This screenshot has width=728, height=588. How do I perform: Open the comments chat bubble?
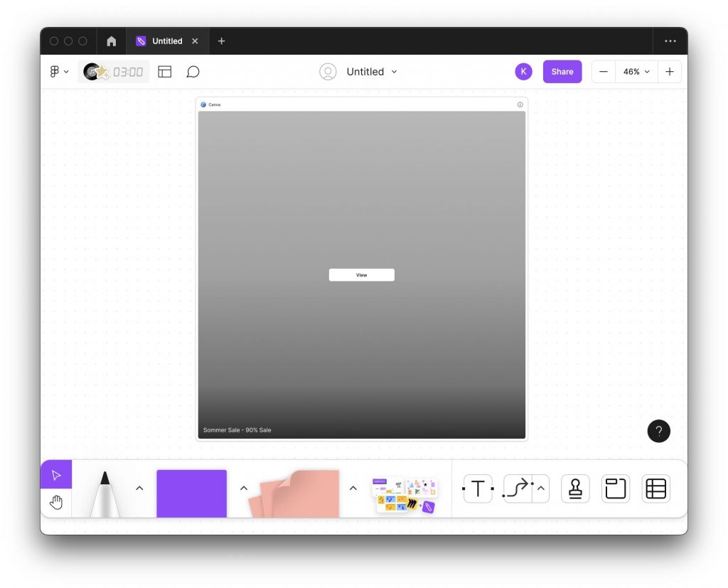192,71
